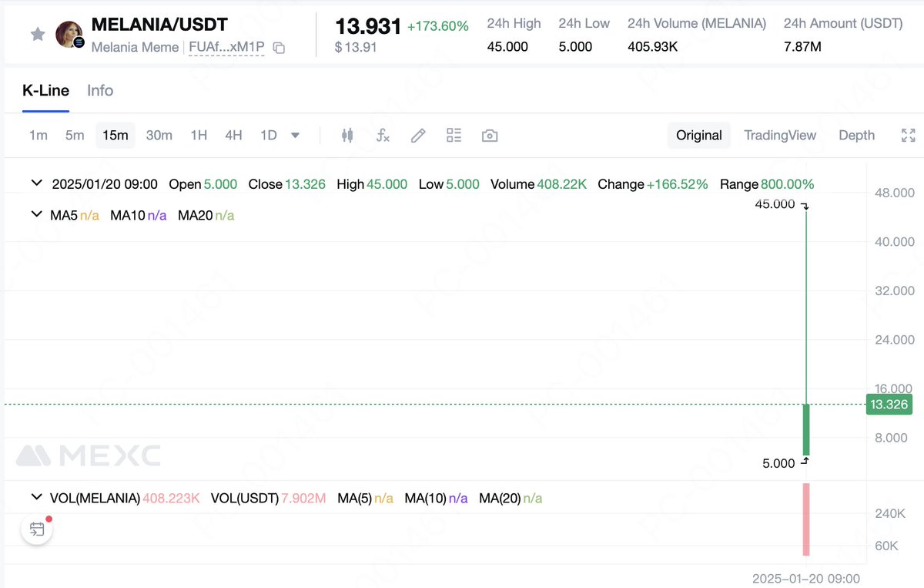Open the candlestick chart type selector
The height and width of the screenshot is (588, 924).
click(x=347, y=136)
